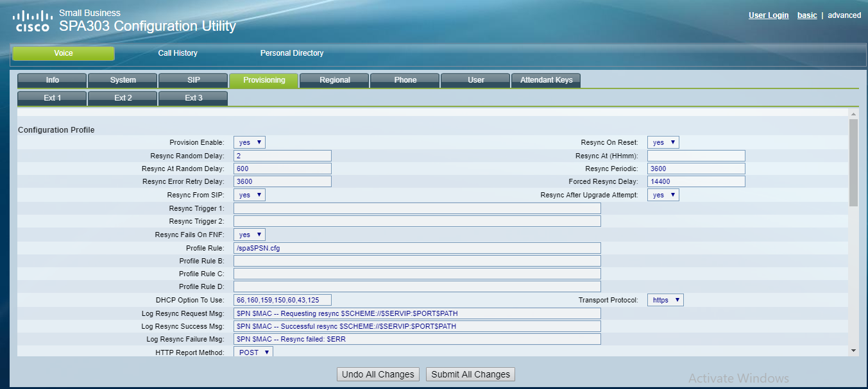Open the Personal Directory tab

click(x=292, y=53)
